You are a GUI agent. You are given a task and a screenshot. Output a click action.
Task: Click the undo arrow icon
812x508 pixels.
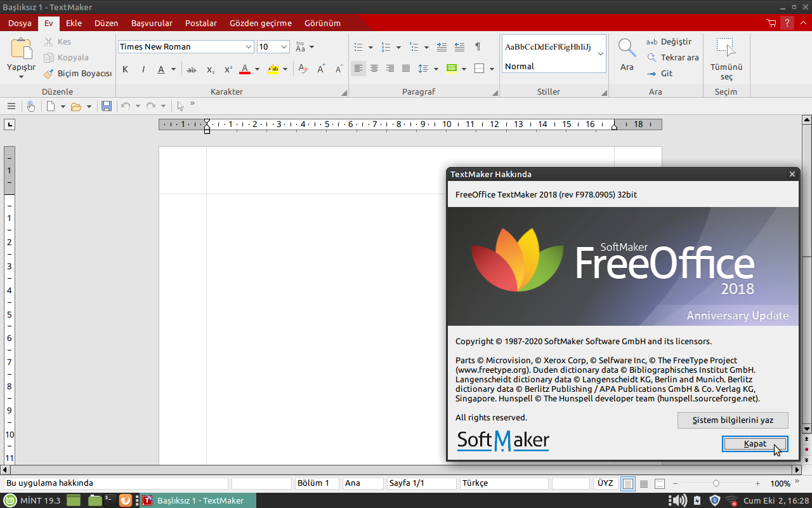[x=126, y=106]
